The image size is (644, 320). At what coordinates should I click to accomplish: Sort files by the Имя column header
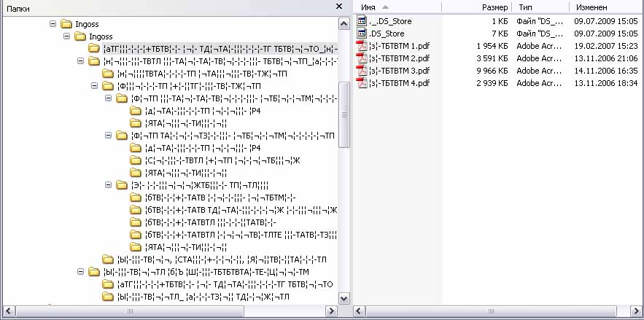[x=394, y=7]
